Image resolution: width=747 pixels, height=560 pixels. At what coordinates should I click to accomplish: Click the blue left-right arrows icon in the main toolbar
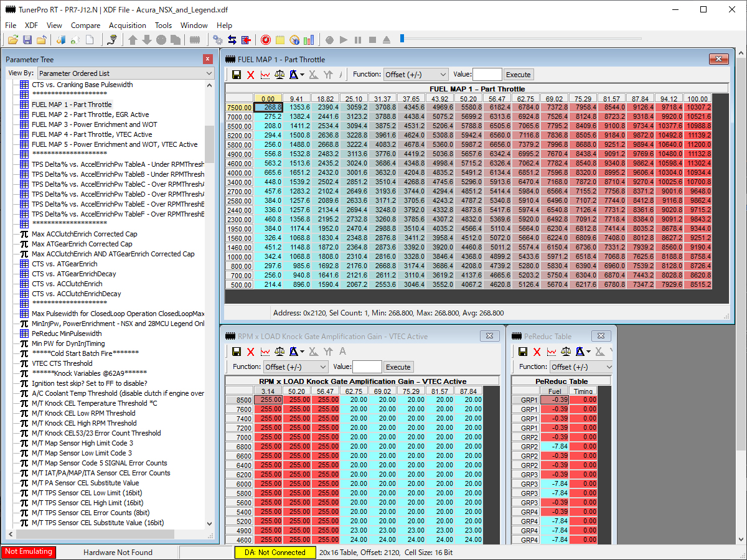click(232, 40)
